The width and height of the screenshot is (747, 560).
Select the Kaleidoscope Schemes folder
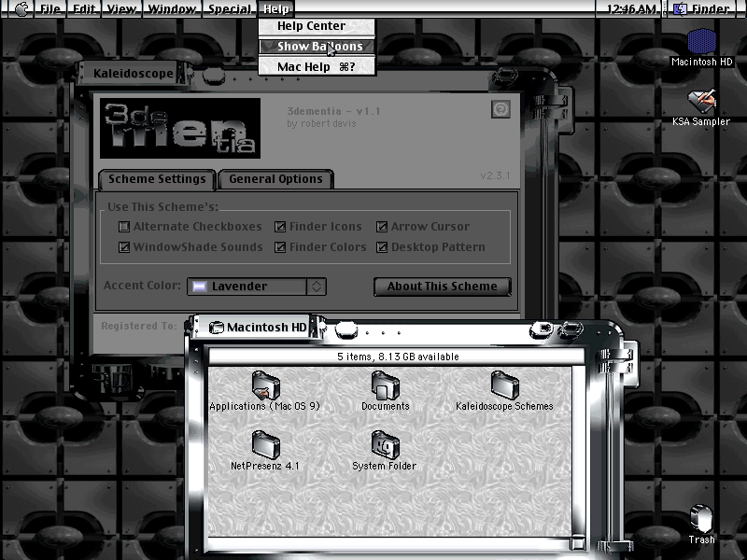504,385
